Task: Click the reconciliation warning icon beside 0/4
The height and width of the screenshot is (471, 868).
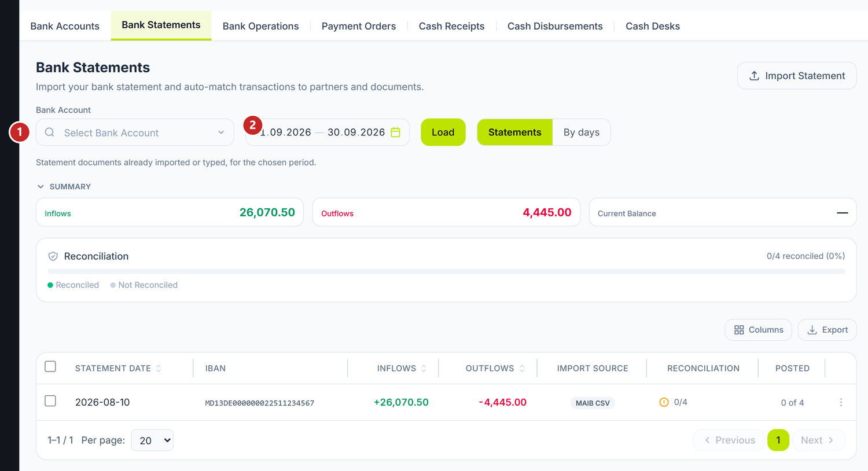Action: click(664, 402)
